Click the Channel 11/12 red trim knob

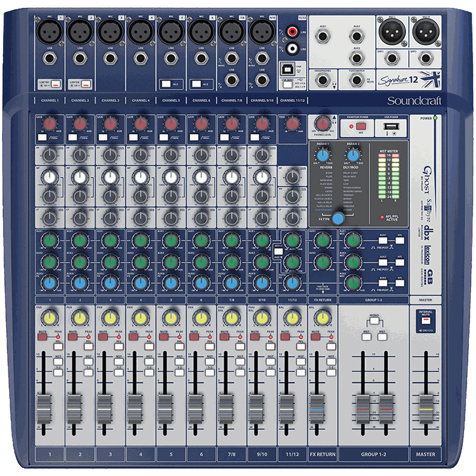pos(292,124)
